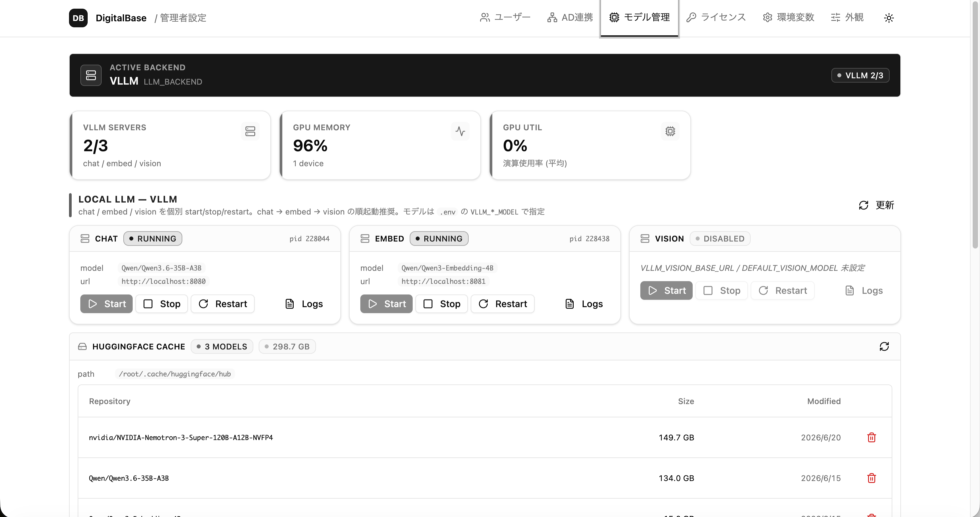Select Qwen/Qwen3.6-35B-A3B in the cache table
980x517 pixels.
point(129,478)
